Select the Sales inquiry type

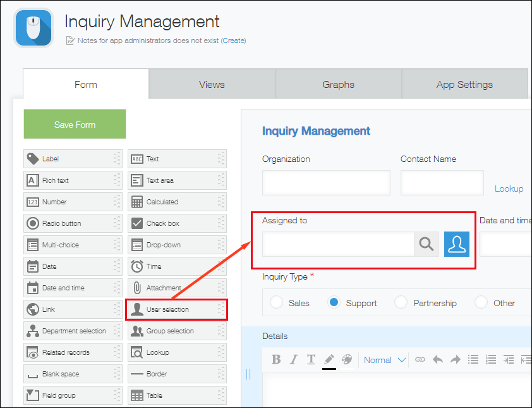click(277, 303)
